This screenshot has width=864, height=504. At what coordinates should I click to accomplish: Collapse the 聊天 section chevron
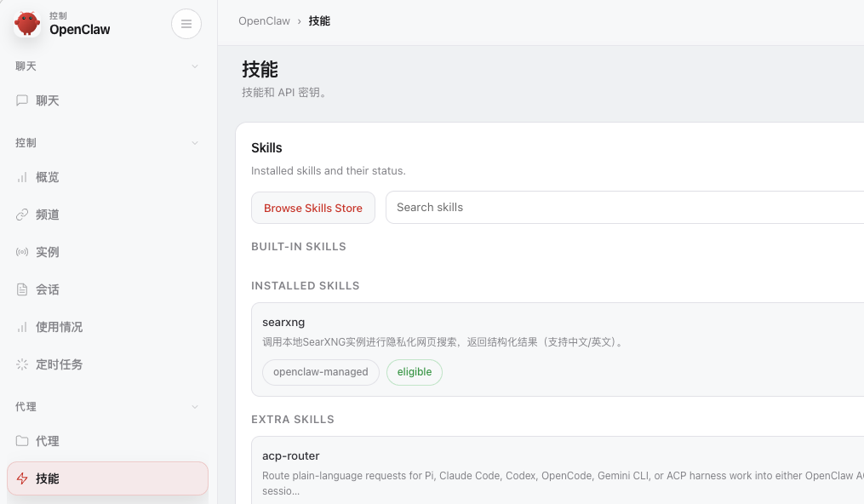tap(195, 66)
